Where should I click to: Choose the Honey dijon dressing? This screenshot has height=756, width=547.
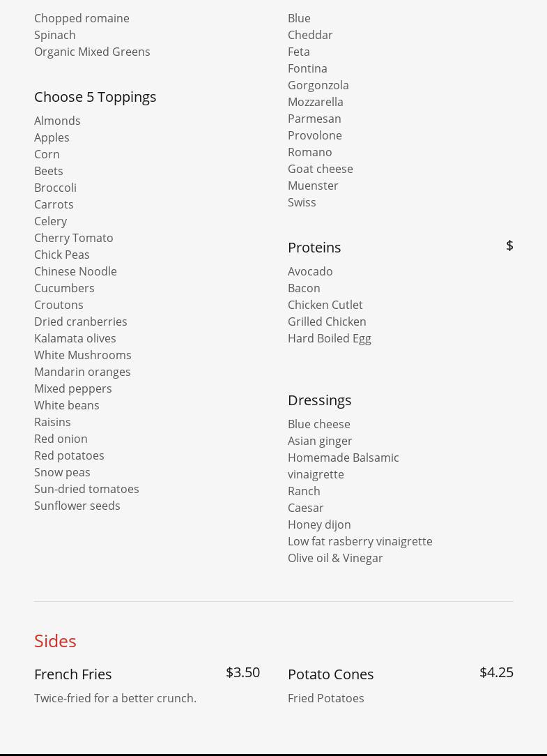(319, 524)
